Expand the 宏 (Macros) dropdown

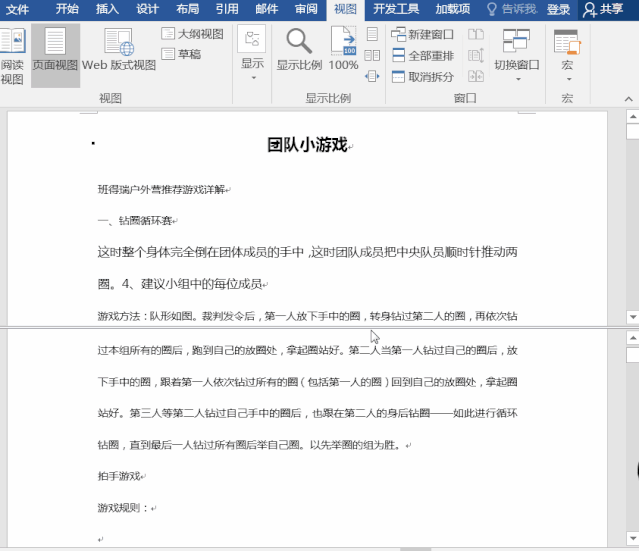click(567, 54)
